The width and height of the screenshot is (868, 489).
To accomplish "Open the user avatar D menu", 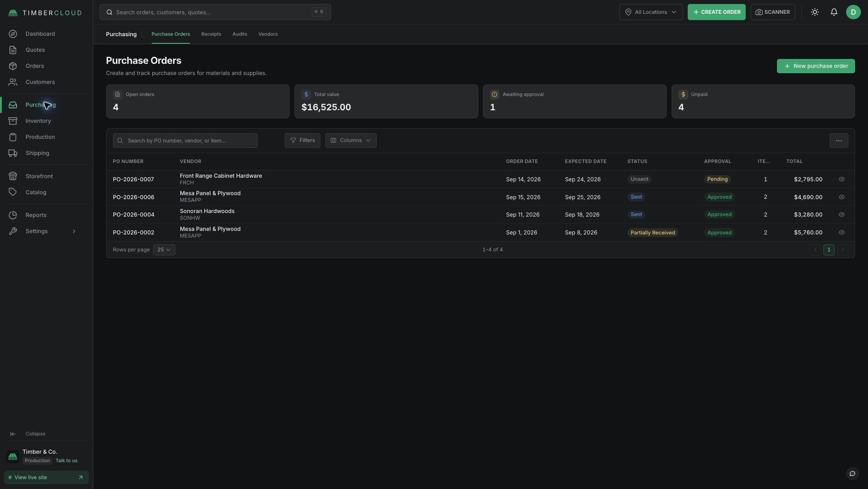I will click(853, 12).
